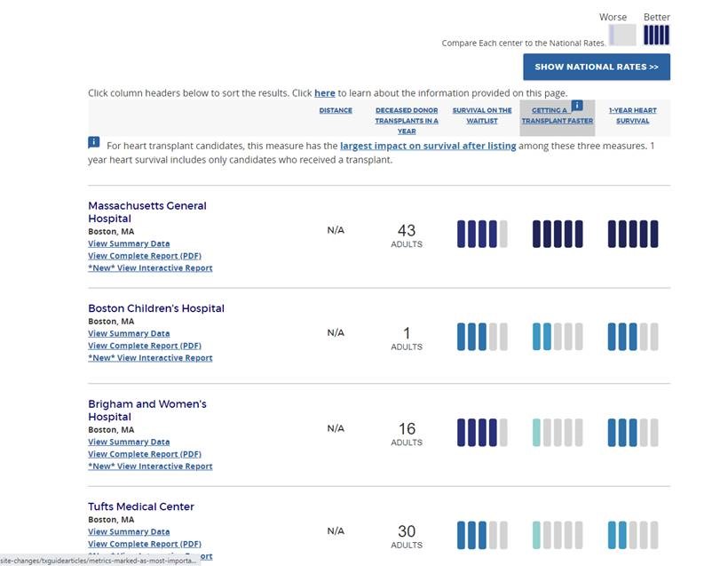This screenshot has height=566, width=728.
Task: Open Boston Children's View Complete Report (PDF)
Action: coord(145,346)
